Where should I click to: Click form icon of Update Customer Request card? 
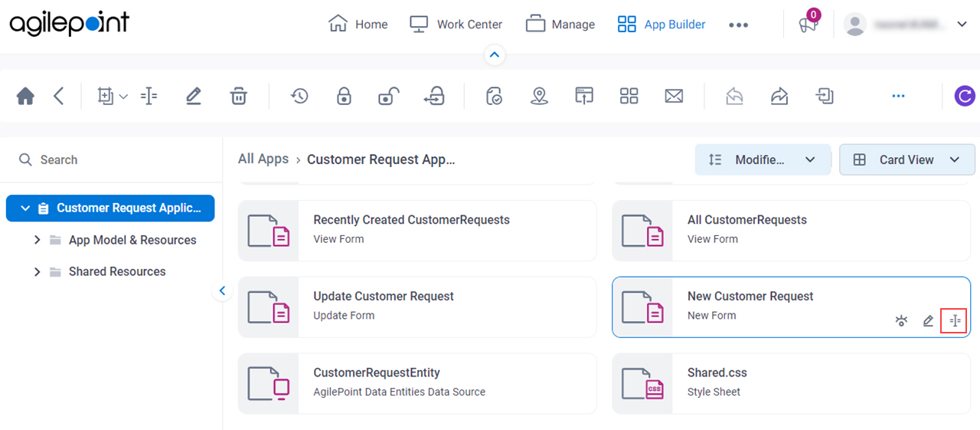[x=269, y=307]
